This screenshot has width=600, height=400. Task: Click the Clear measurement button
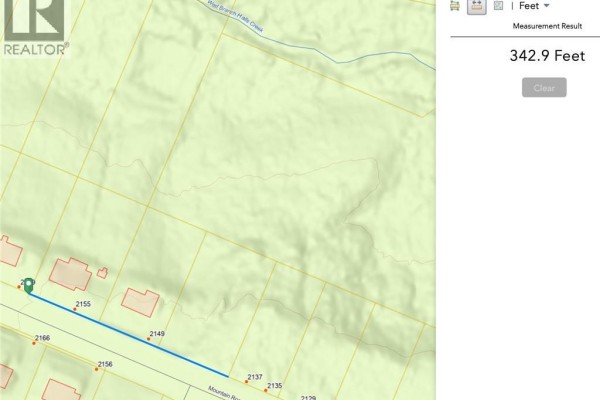(x=544, y=88)
